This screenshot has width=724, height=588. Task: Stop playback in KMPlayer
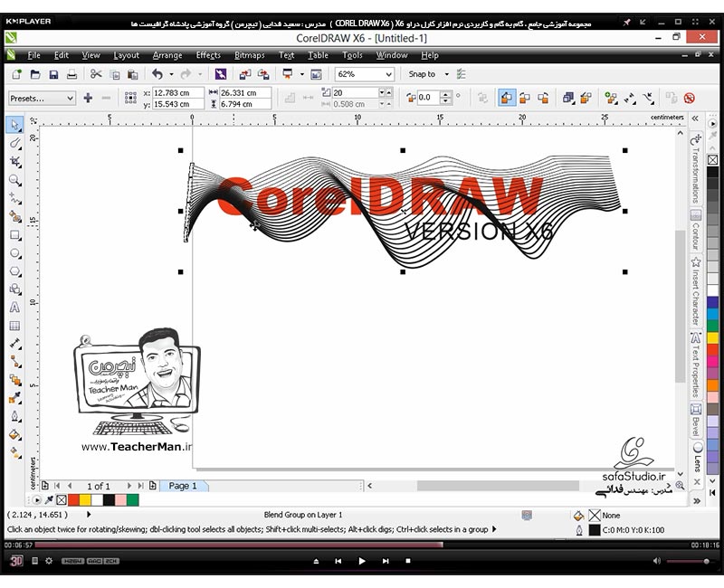point(408,561)
